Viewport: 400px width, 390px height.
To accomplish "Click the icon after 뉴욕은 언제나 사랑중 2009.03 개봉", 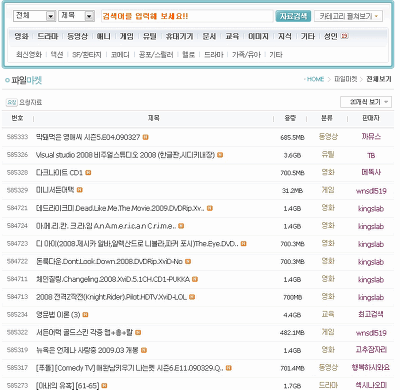I will tap(144, 350).
